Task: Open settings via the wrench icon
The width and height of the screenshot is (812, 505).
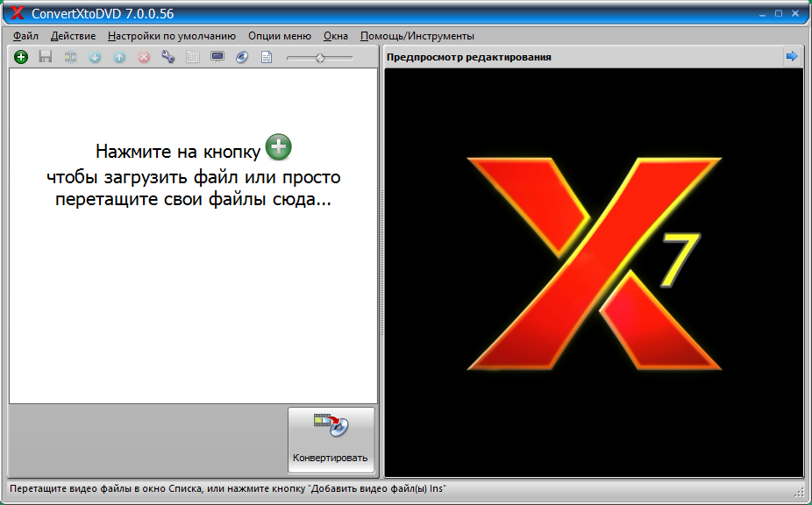Action: [167, 56]
